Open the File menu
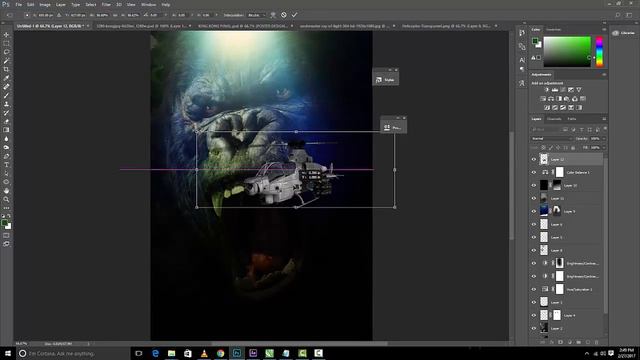 (18, 4)
